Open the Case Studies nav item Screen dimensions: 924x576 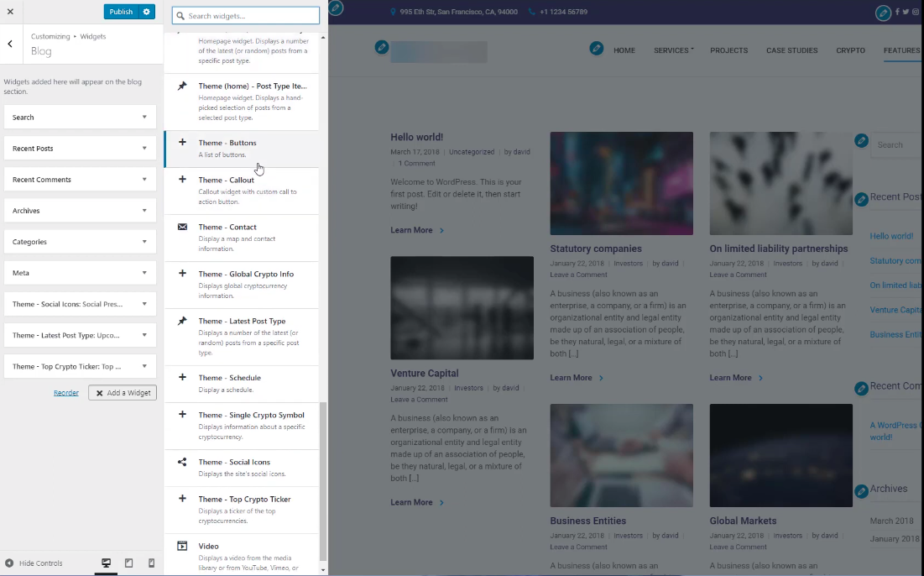pyautogui.click(x=791, y=50)
